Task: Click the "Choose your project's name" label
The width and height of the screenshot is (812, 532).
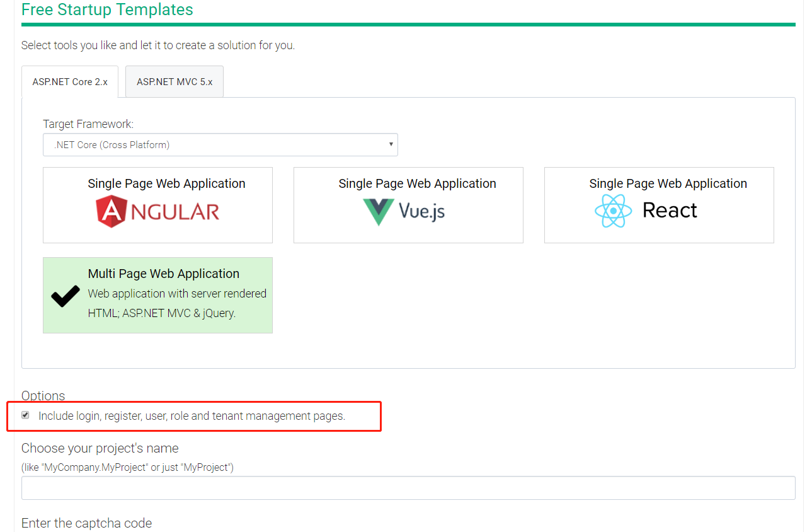Action: pos(100,448)
